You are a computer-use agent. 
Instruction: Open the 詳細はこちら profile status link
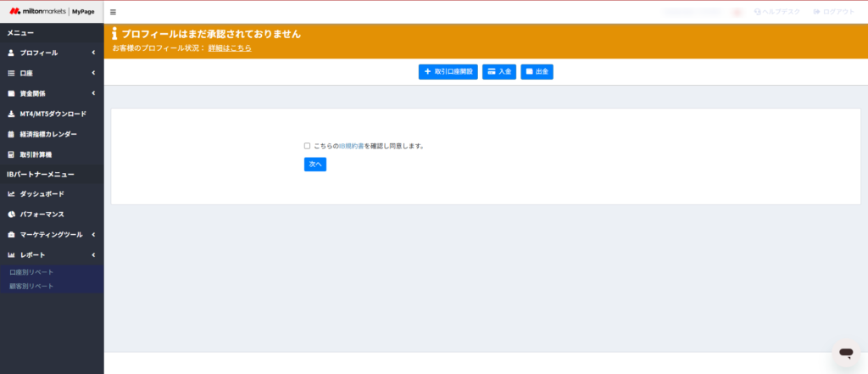pos(230,48)
